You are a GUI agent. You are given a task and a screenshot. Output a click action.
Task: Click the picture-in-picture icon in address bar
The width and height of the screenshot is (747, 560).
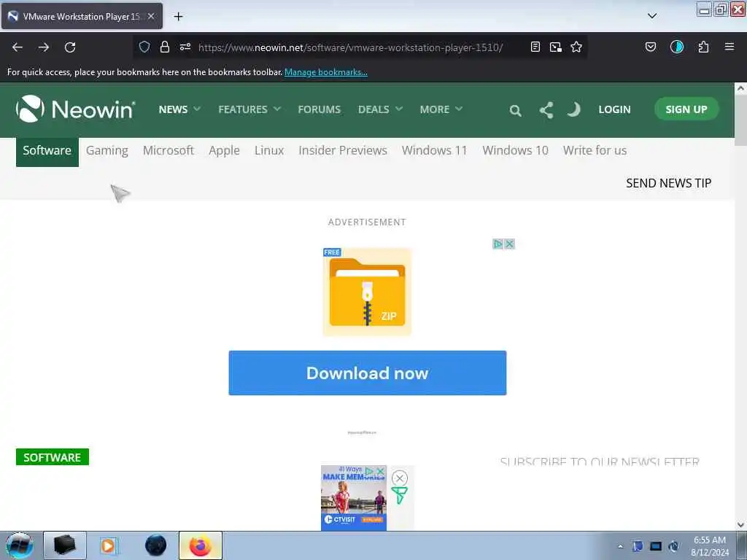coord(555,47)
